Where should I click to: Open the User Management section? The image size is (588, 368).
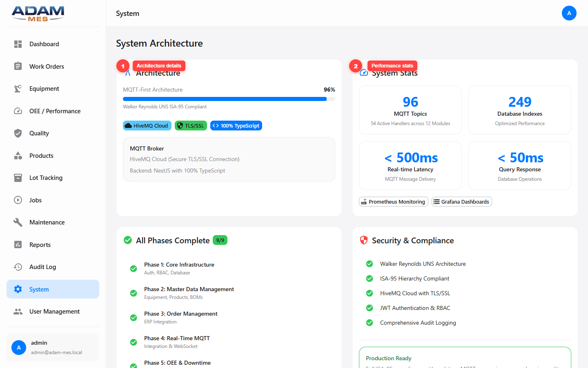click(18, 311)
